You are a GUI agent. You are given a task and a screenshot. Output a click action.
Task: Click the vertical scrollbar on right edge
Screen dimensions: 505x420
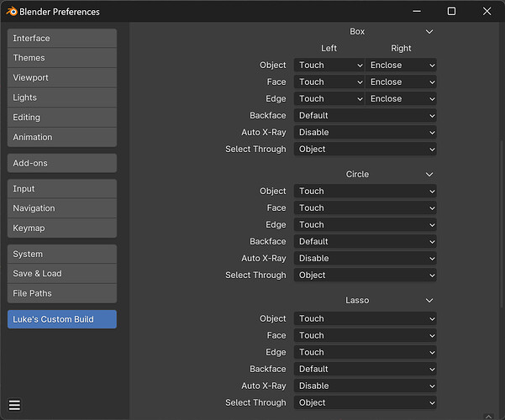pyautogui.click(x=501, y=223)
